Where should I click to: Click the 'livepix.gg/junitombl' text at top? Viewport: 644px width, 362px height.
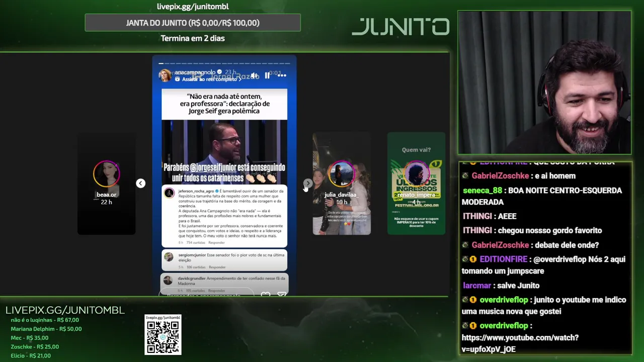193,7
